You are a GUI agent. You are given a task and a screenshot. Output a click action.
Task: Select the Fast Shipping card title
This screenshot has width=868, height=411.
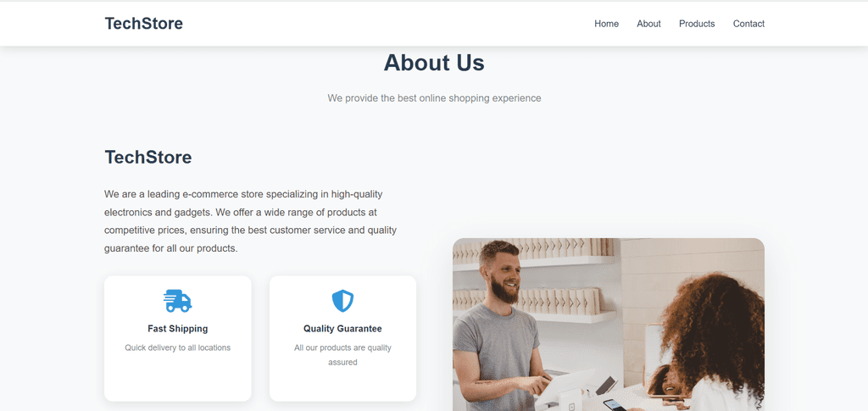point(178,329)
